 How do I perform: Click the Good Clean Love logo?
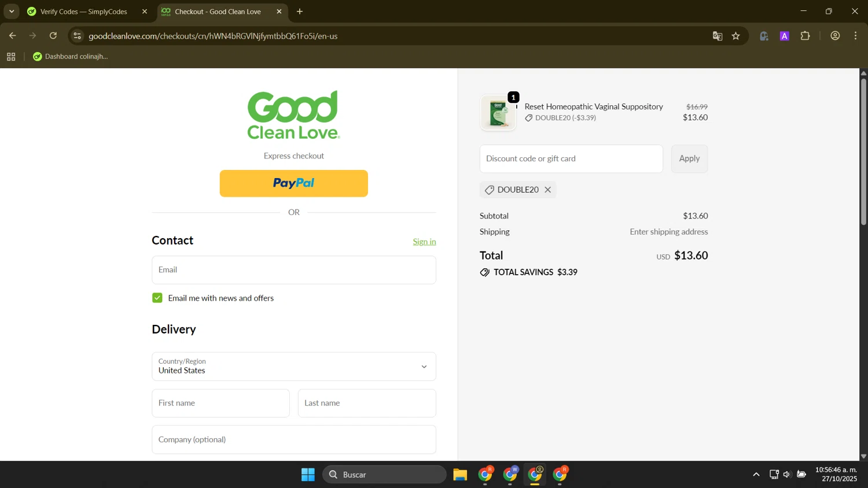tap(293, 115)
